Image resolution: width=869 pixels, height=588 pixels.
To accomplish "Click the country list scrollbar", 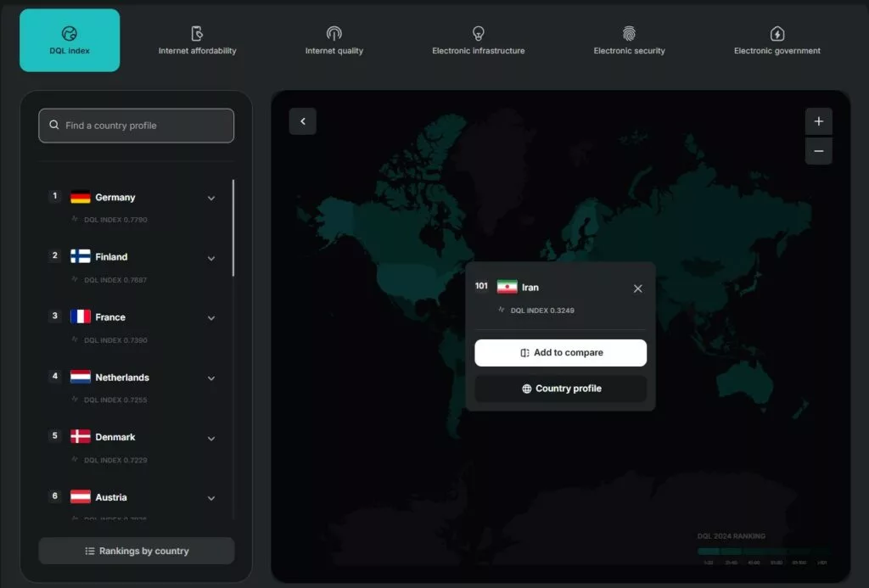I will tap(233, 227).
